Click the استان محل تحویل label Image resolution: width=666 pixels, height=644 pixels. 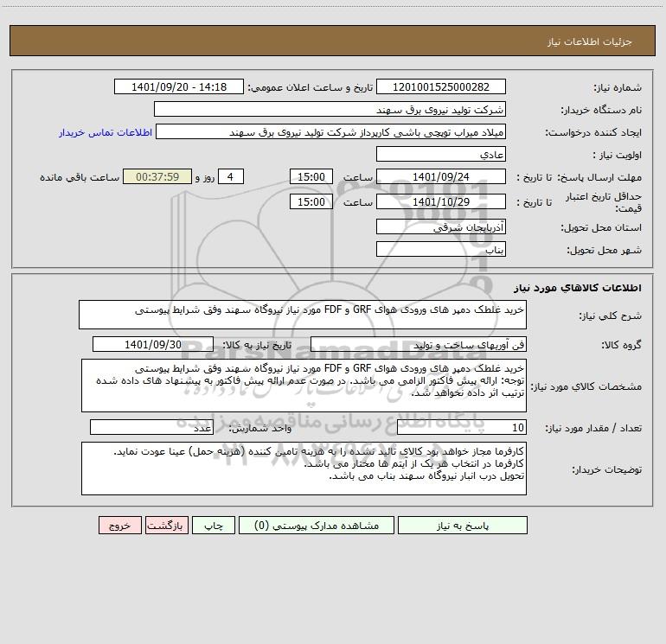click(601, 227)
